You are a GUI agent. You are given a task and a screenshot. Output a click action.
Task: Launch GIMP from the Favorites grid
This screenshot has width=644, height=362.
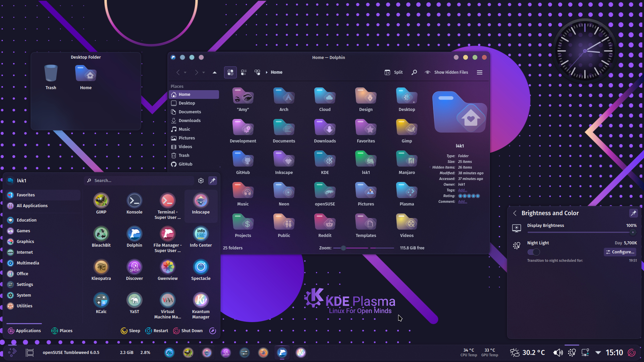(x=101, y=203)
